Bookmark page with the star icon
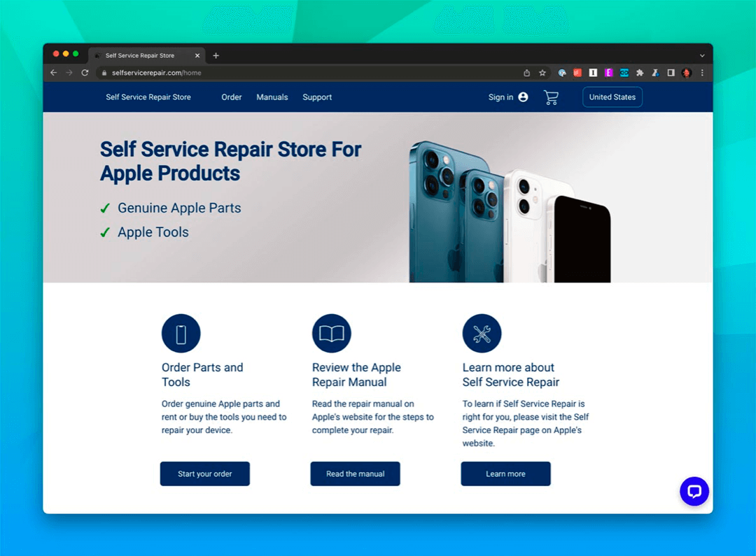 click(542, 73)
